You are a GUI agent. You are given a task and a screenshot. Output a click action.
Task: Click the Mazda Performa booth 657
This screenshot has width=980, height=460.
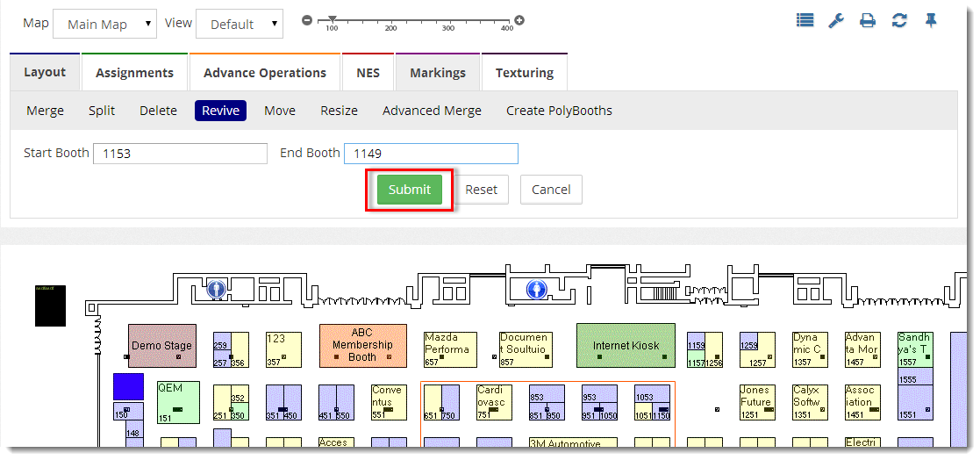[450, 349]
